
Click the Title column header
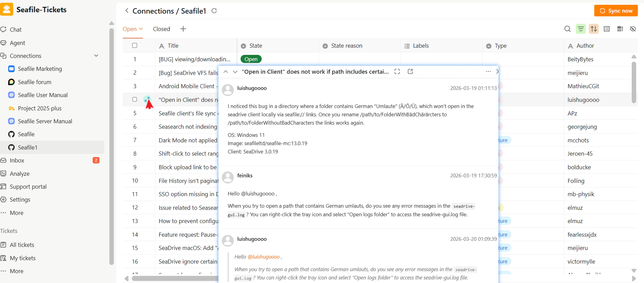coord(196,46)
